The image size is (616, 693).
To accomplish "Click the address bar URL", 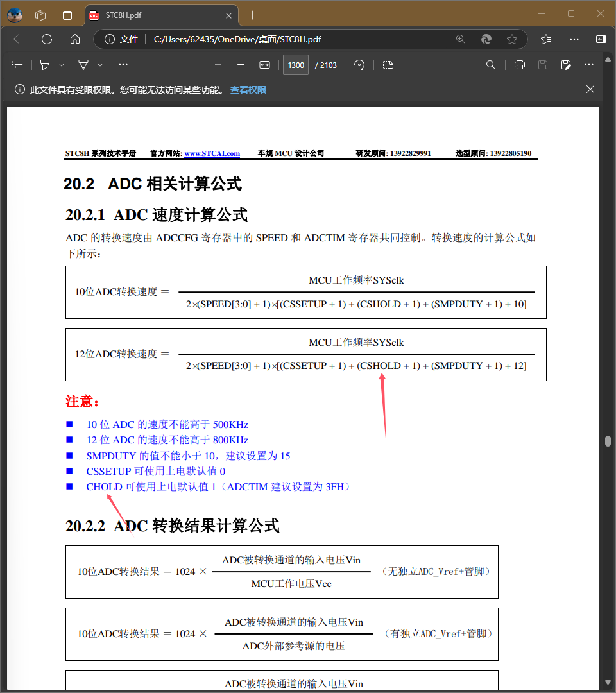I will [237, 39].
